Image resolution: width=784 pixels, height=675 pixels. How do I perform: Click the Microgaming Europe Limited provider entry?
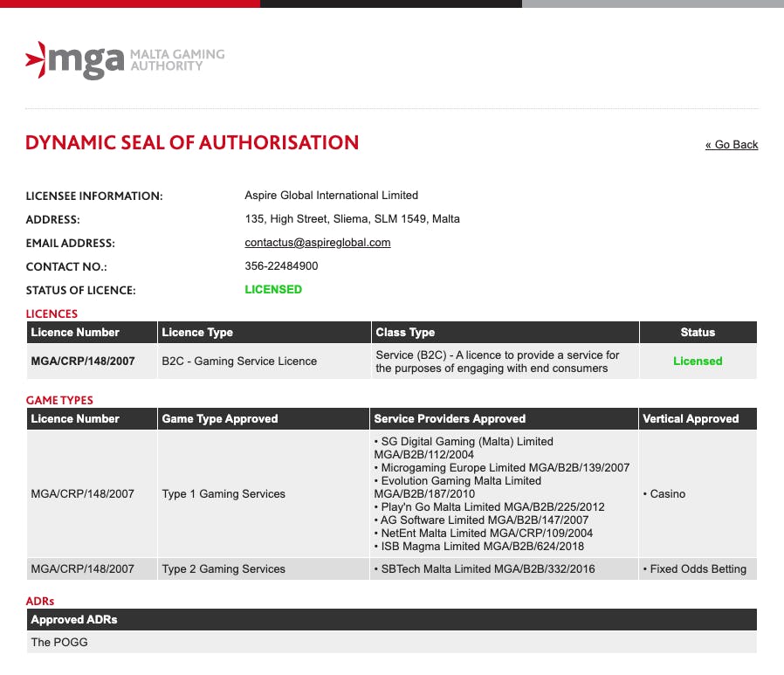tap(501, 468)
